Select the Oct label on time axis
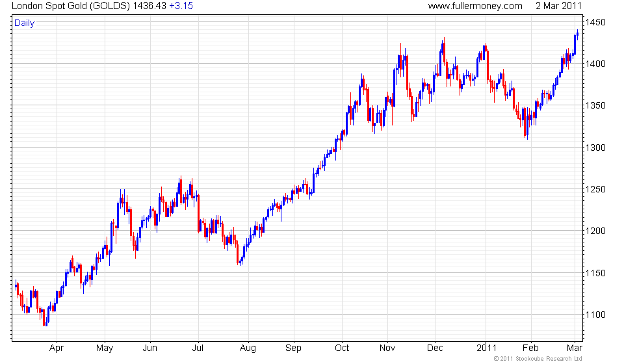Viewport: 637px width, 364px height. pyautogui.click(x=342, y=348)
